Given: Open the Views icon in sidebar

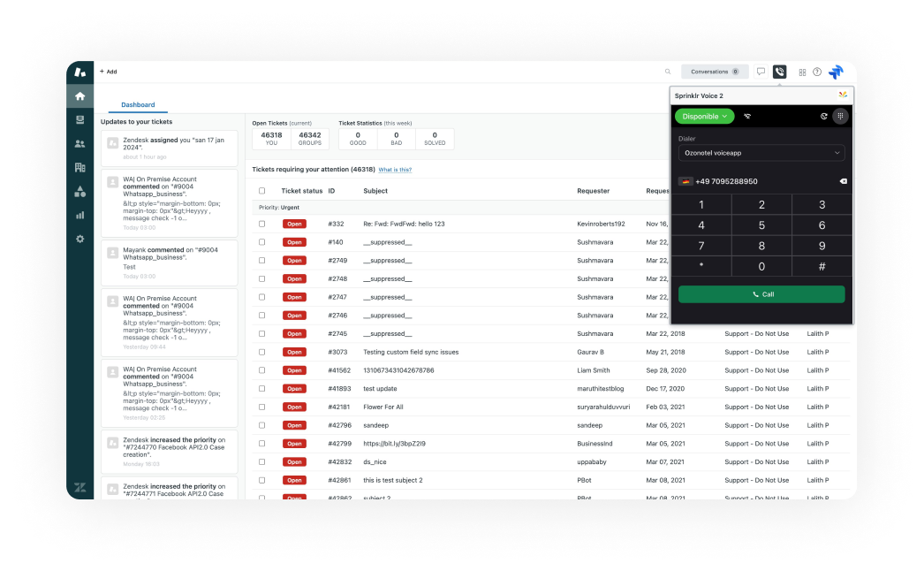Looking at the screenshot, I should (x=80, y=119).
